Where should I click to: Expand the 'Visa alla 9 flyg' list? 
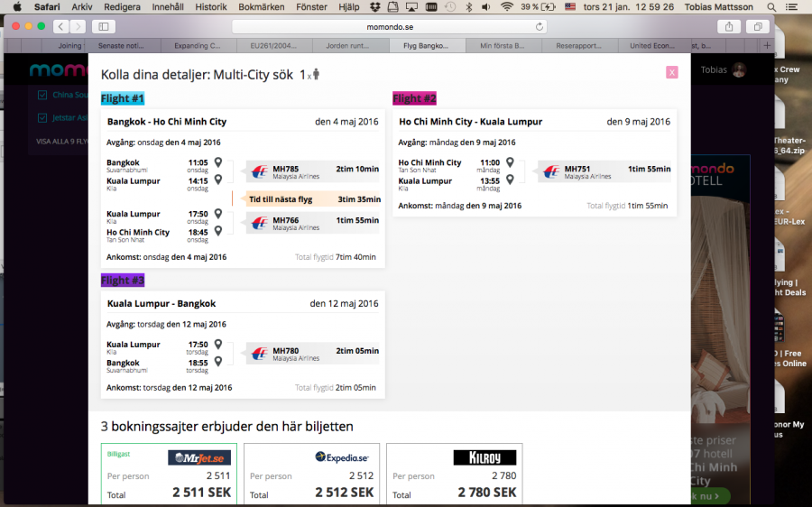[60, 142]
